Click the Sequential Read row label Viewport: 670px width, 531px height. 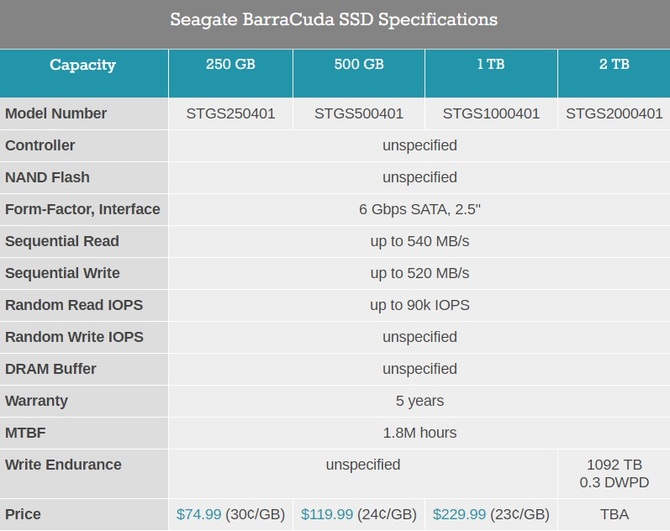(62, 241)
